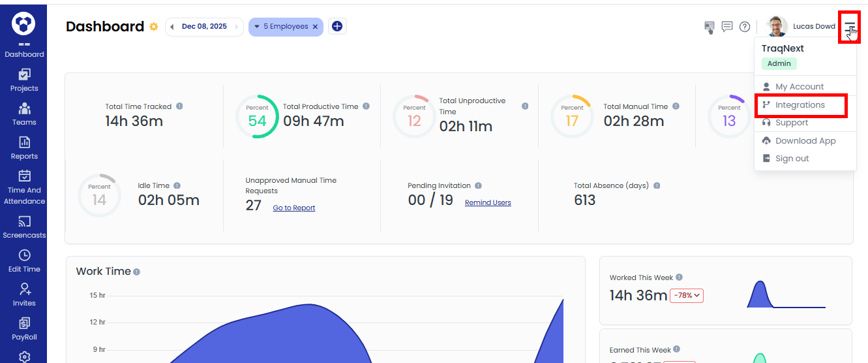
Task: Open Screencasts from sidebar
Action: (24, 227)
